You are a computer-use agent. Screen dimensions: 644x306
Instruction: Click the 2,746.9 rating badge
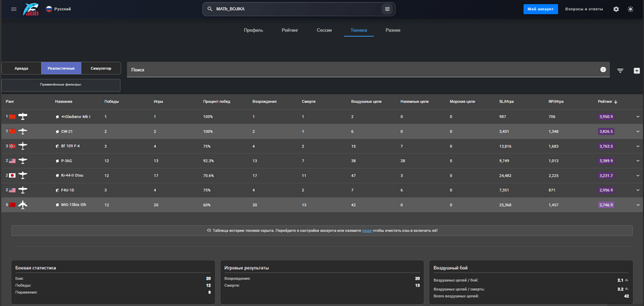click(x=606, y=205)
